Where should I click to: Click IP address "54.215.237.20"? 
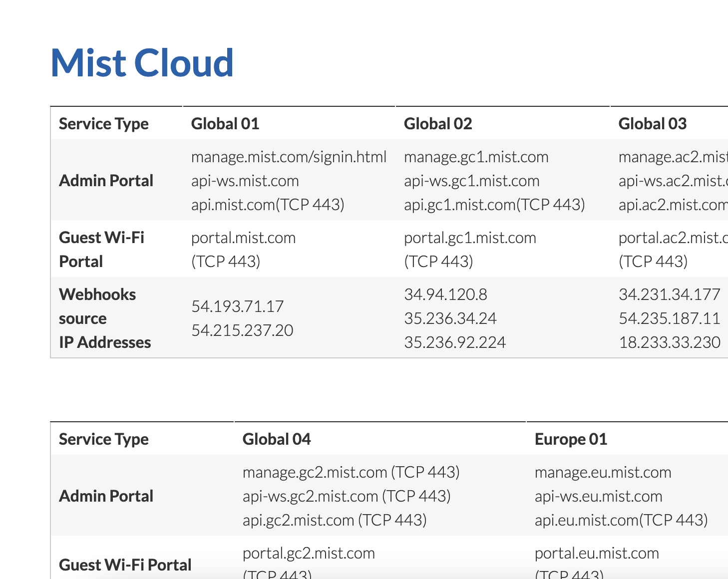click(243, 330)
